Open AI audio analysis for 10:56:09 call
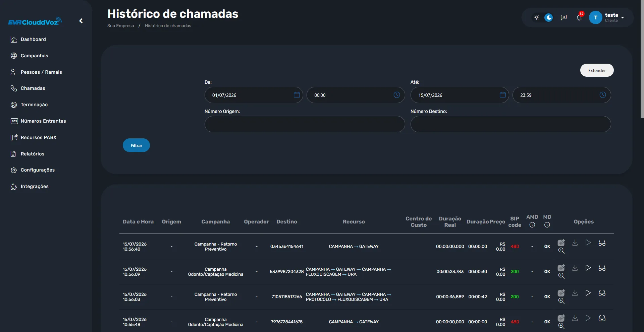This screenshot has width=644, height=332. point(561,268)
